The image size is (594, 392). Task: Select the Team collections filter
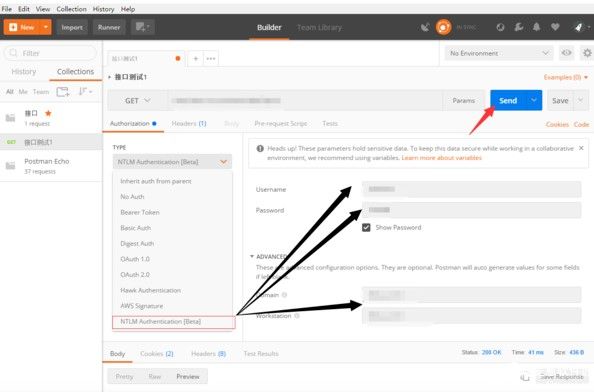click(x=41, y=92)
